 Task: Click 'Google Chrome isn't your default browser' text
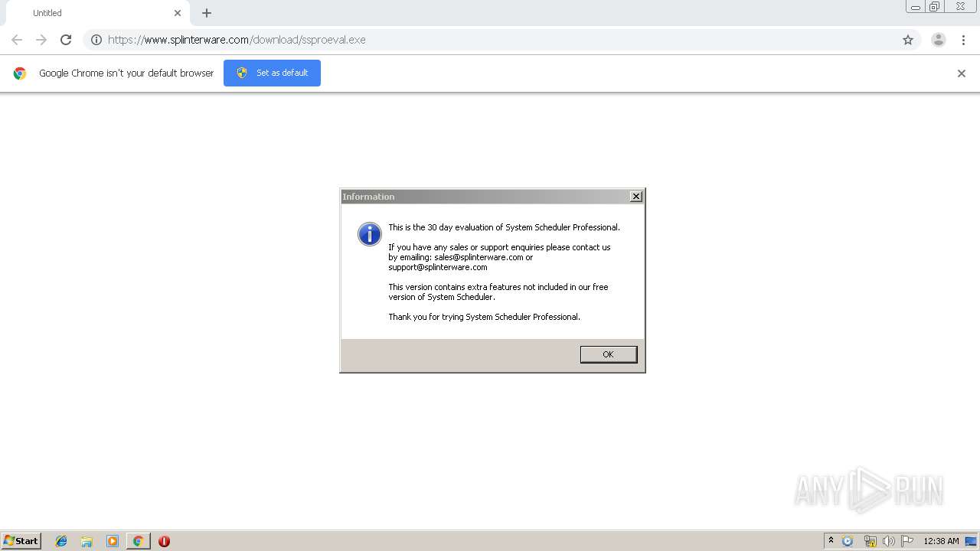126,73
